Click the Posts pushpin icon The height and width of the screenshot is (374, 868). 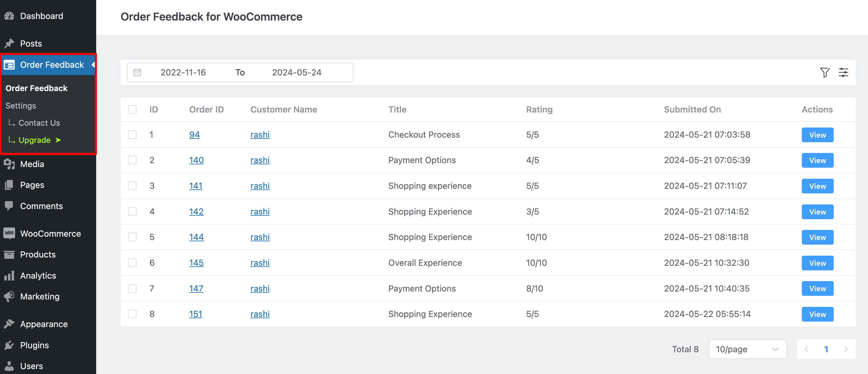(x=9, y=44)
